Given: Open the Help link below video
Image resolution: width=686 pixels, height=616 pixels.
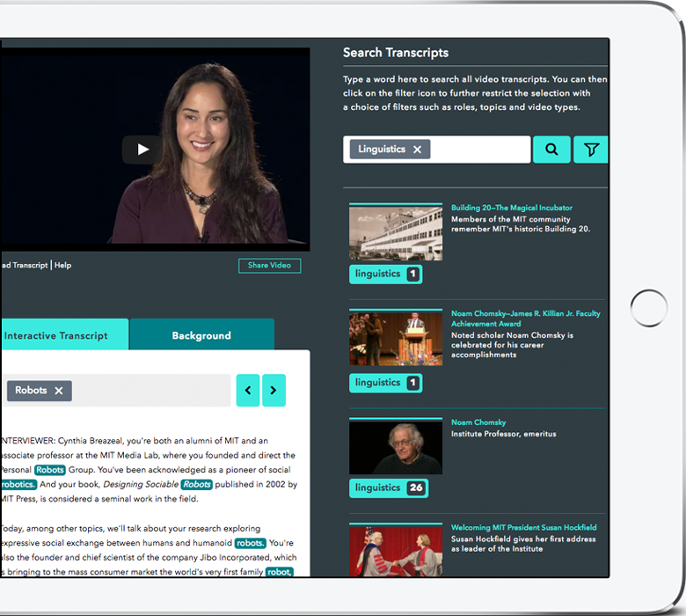Looking at the screenshot, I should click(62, 265).
